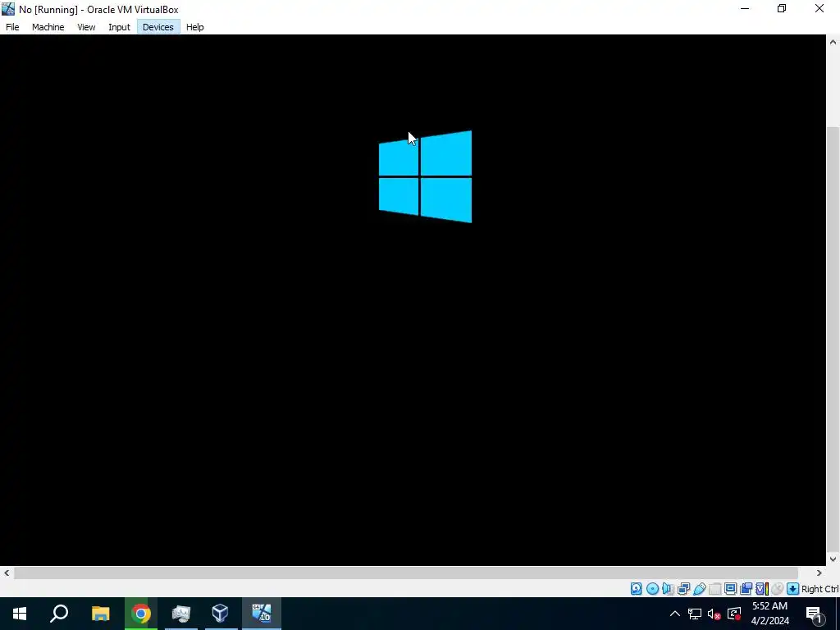Click the VirtualBox title bar app icon
840x630 pixels.
8,9
